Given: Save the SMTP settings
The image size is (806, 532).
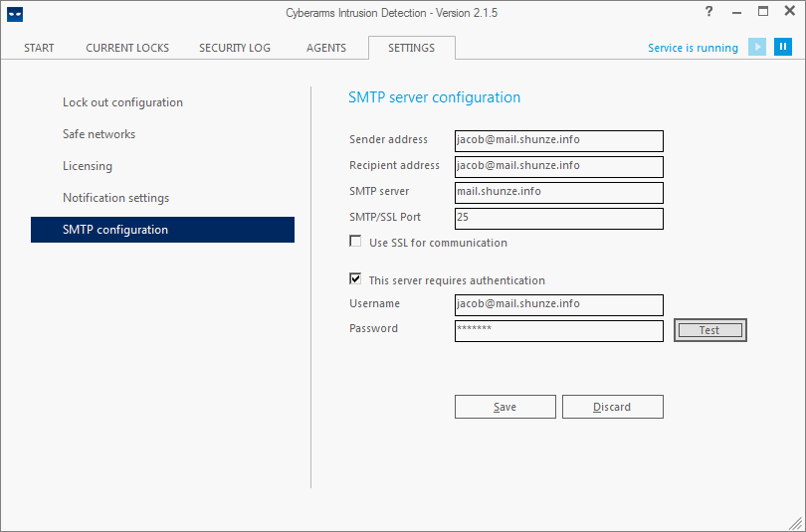Looking at the screenshot, I should [505, 407].
